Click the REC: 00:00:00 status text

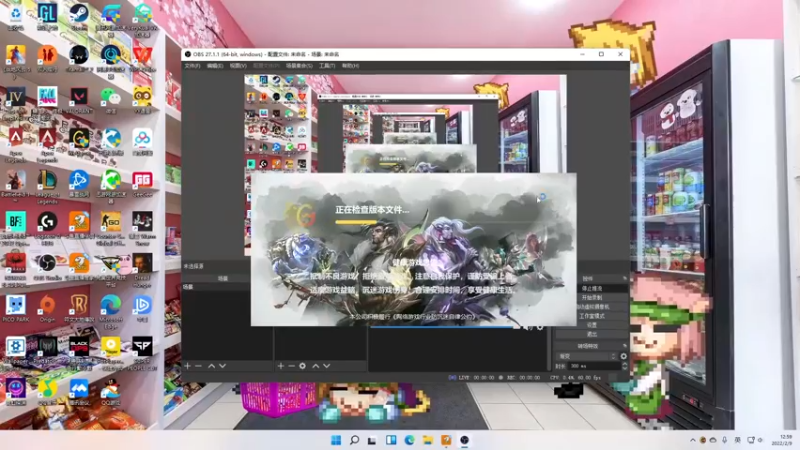tap(523, 378)
